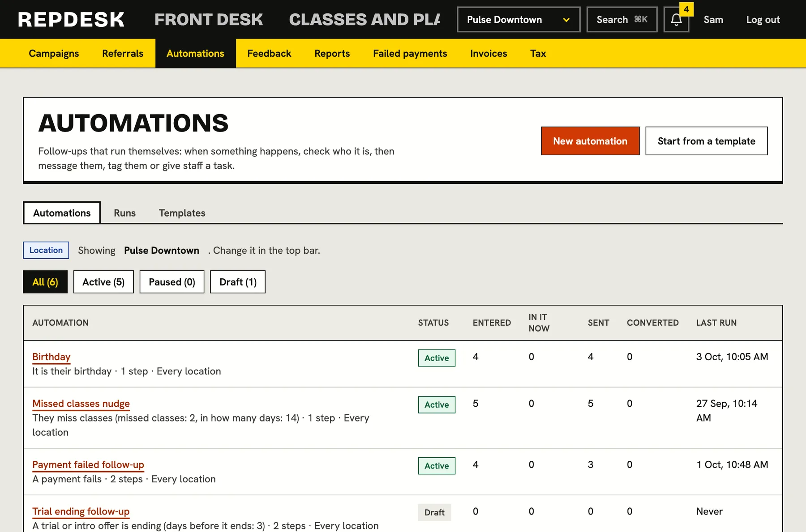
Task: Switch to the Templates sub-tab
Action: click(182, 213)
